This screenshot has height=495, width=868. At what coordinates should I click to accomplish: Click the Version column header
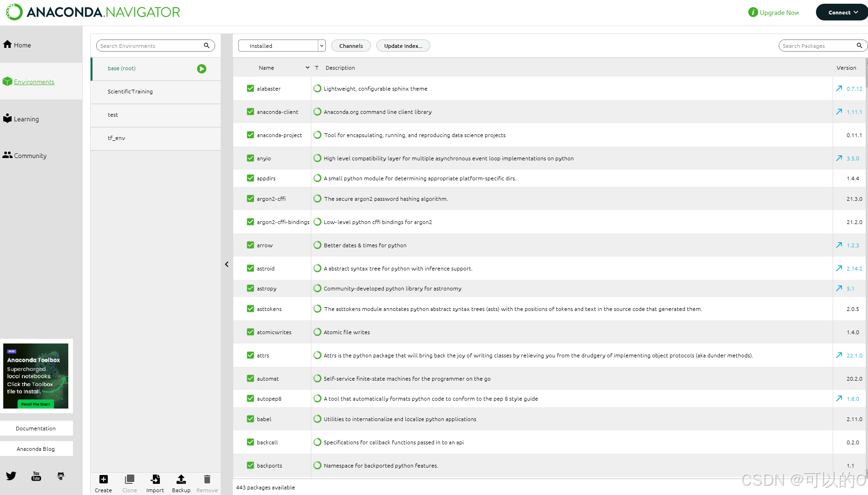846,68
